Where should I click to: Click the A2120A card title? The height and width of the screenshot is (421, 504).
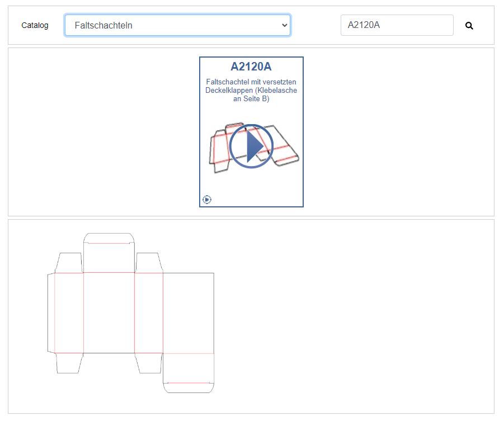pos(251,67)
